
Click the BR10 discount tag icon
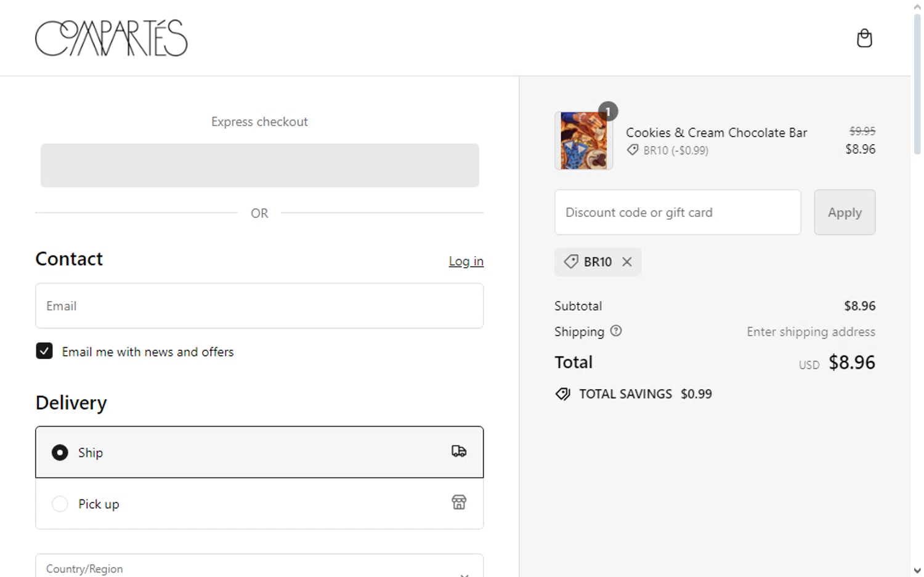(x=571, y=262)
